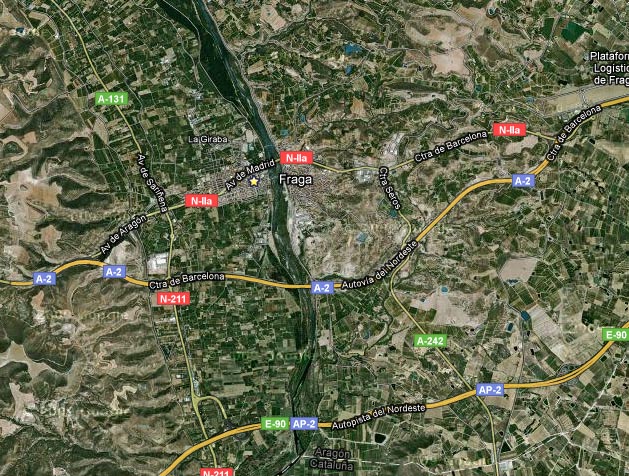
Task: Click the red N-211 road shield
Action: (x=173, y=298)
